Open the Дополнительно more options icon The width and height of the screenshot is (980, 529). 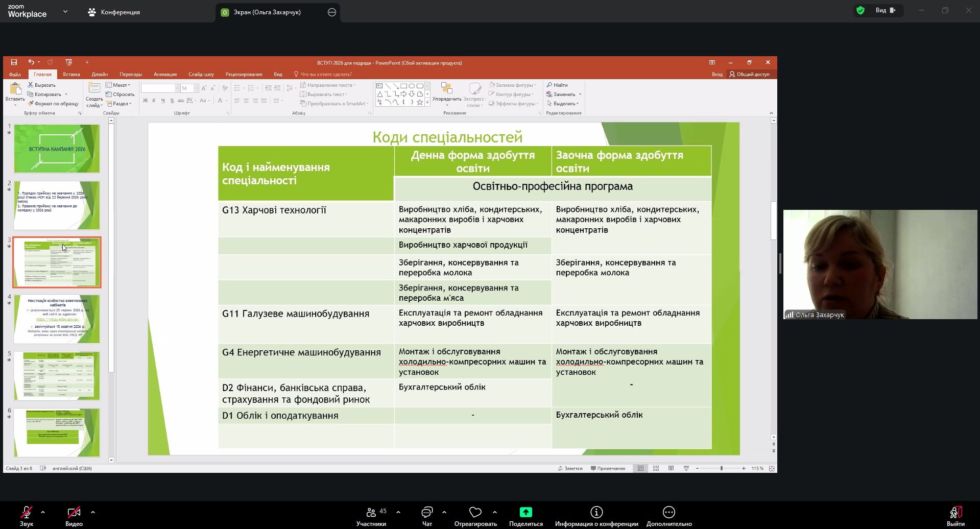(x=668, y=512)
